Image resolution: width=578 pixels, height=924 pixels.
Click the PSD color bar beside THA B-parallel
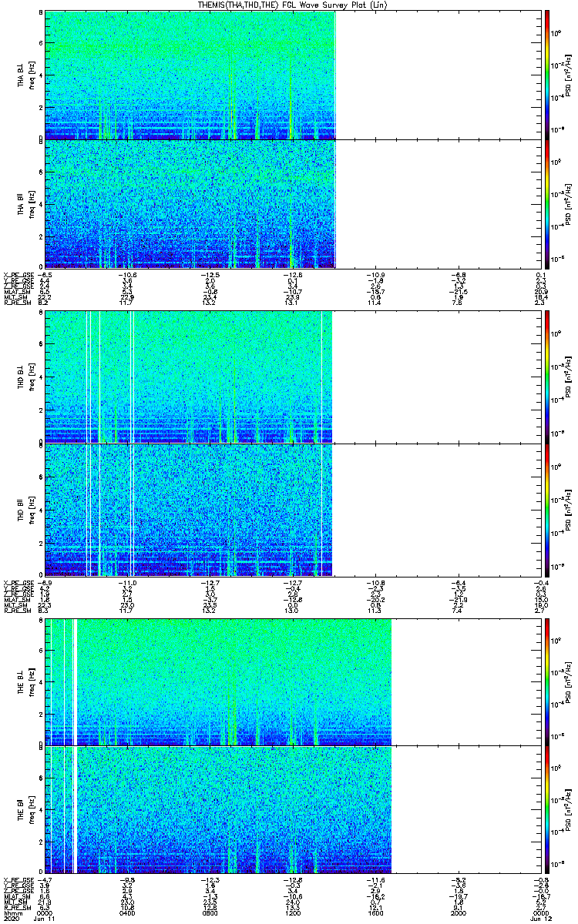[547, 203]
